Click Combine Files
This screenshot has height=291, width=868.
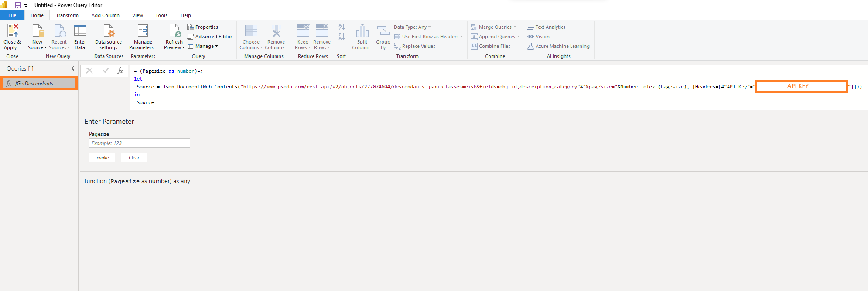(x=490, y=46)
